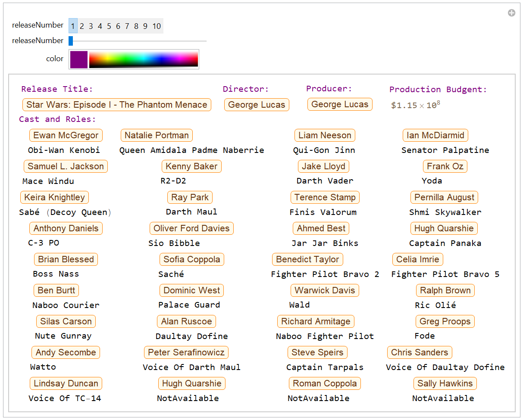Screen dimensions: 523x420
Task: Click Oliver Ford Davies button
Action: (191, 228)
